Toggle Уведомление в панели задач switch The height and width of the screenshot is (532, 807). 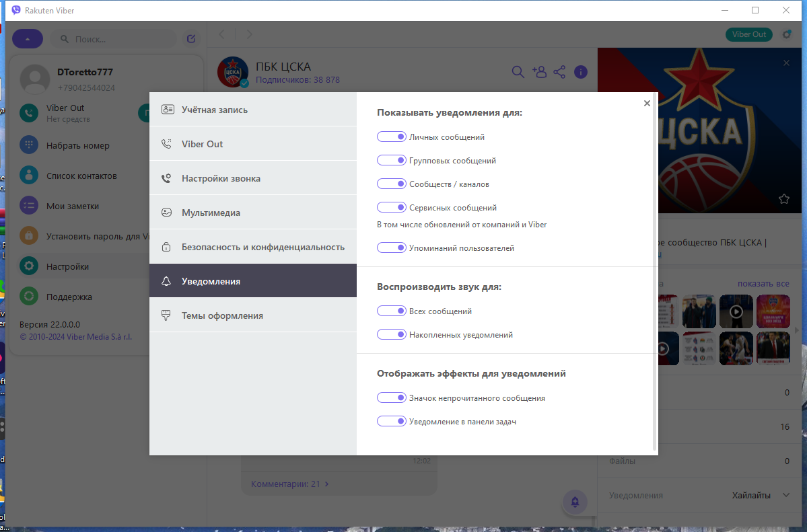[392, 422]
